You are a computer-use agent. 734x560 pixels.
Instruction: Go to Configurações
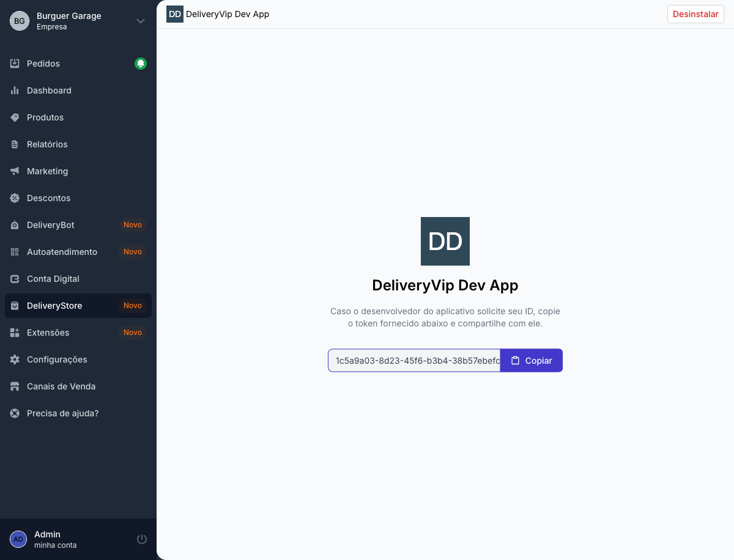point(78,359)
